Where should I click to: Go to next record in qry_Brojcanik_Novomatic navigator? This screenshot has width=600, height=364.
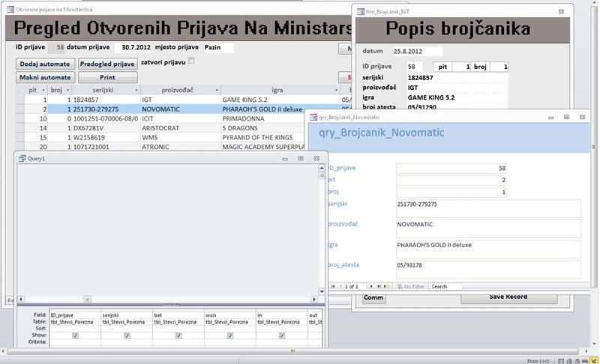tap(370, 286)
